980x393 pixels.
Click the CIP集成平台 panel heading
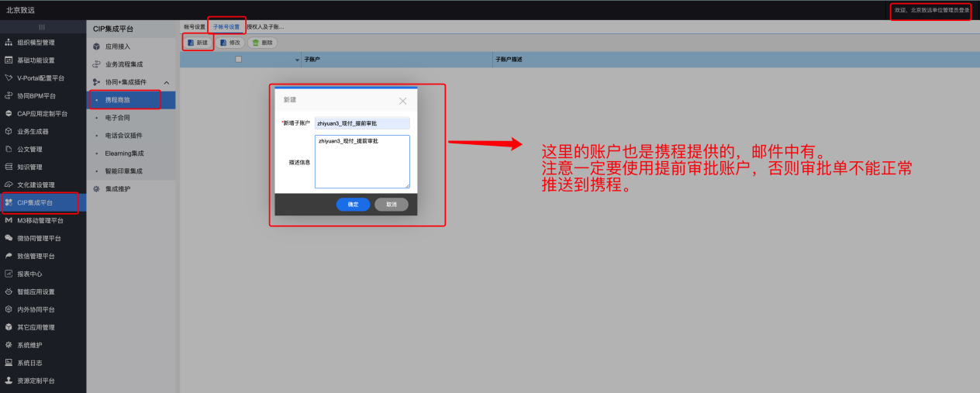(x=113, y=29)
